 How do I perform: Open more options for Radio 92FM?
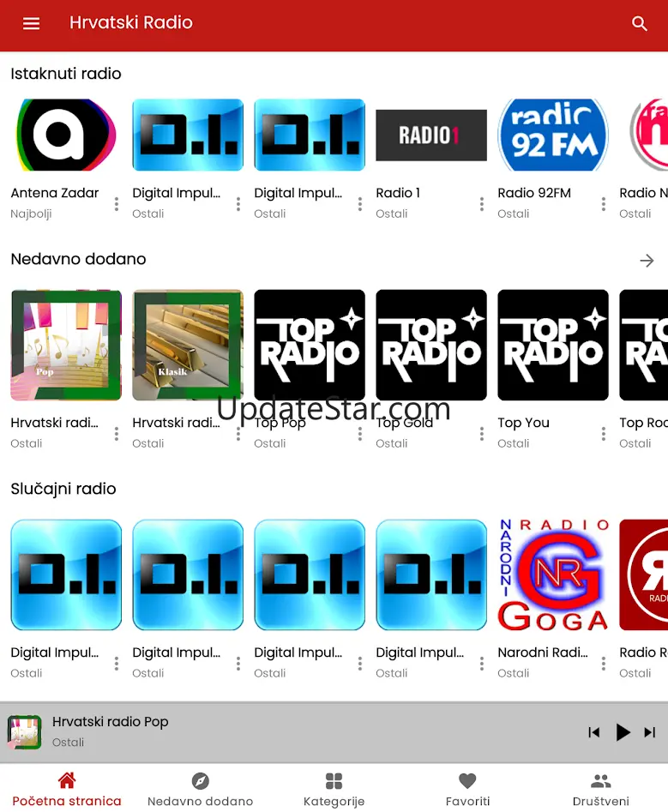click(x=604, y=204)
